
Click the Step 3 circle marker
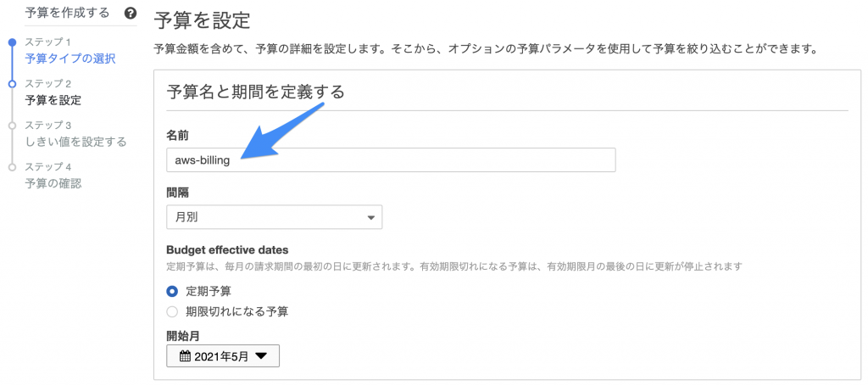(x=12, y=126)
